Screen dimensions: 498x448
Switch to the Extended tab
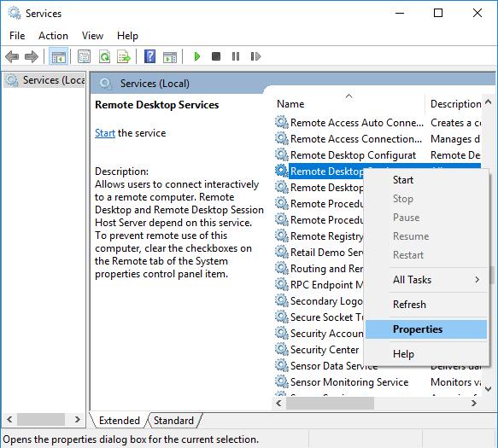[119, 421]
